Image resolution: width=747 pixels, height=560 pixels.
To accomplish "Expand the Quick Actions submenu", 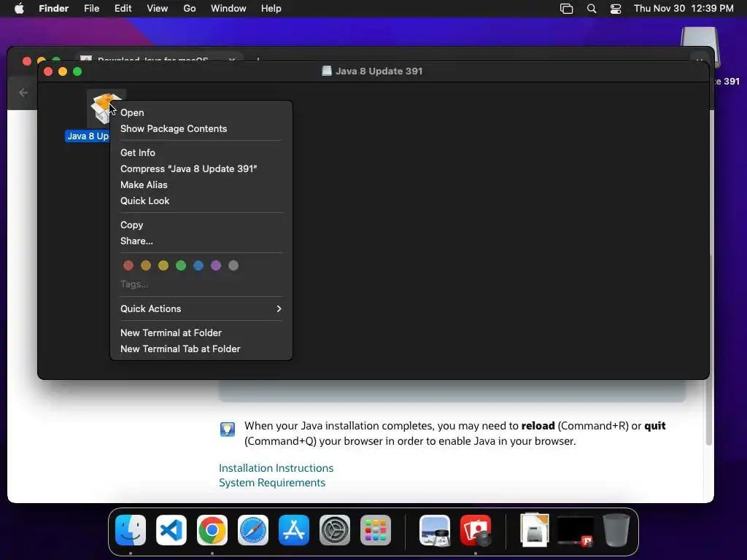I will (x=201, y=308).
